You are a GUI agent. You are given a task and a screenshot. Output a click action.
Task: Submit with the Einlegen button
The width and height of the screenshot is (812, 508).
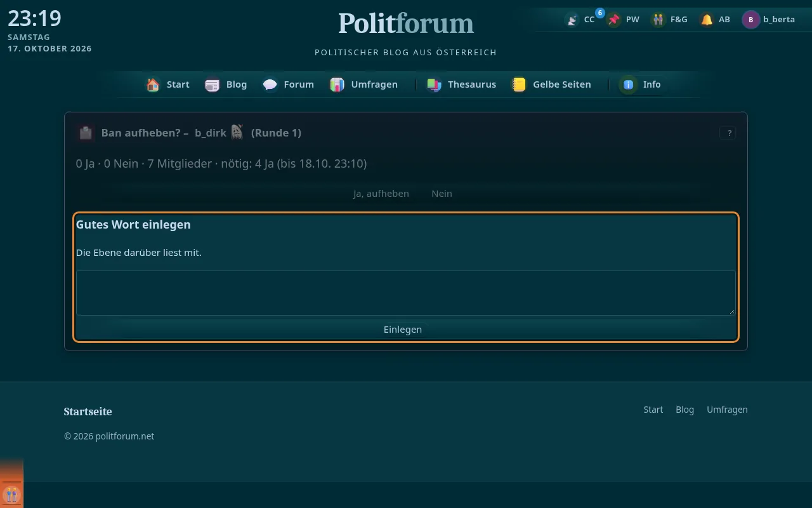pos(403,329)
